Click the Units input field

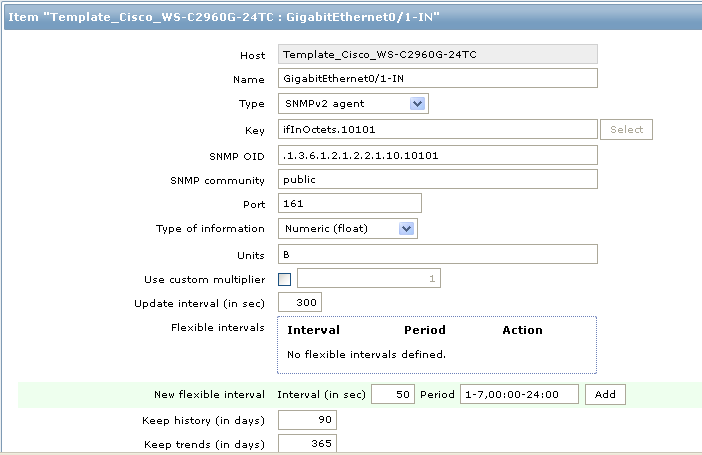coord(437,254)
